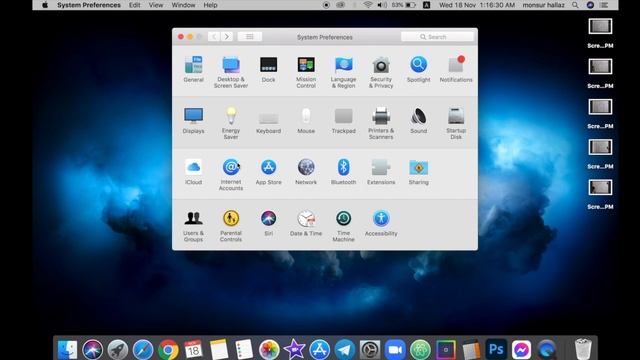Viewport: 640px width, 360px height.
Task: Open Telegram in the Dock
Action: click(345, 349)
